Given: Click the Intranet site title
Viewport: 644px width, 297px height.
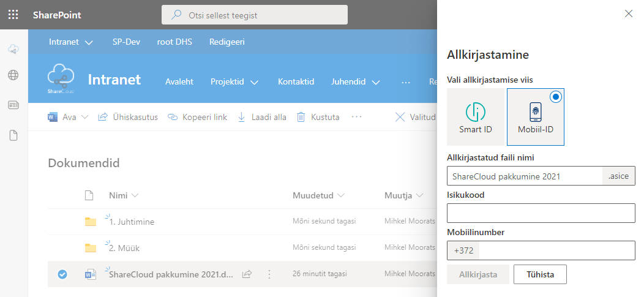Looking at the screenshot, I should coord(114,79).
